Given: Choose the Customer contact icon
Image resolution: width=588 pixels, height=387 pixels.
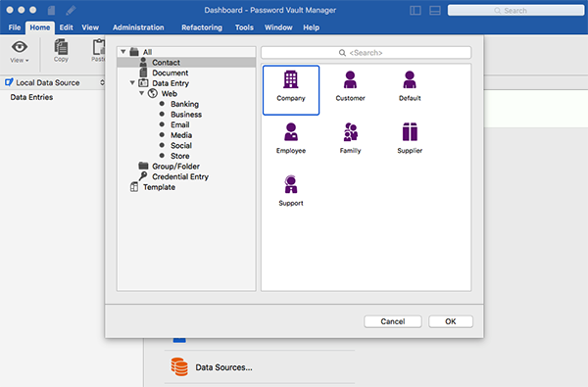Looking at the screenshot, I should tap(350, 79).
